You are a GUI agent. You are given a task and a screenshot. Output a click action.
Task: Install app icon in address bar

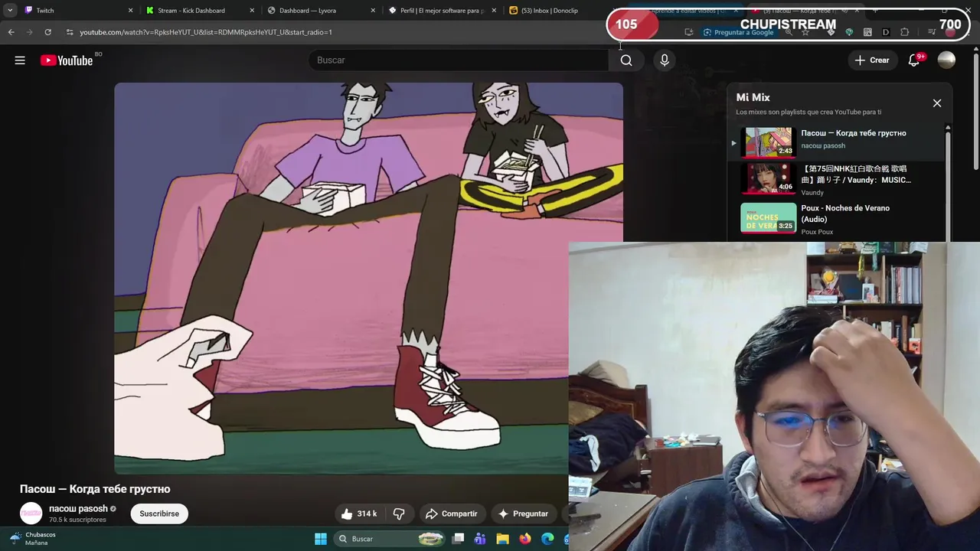tap(688, 32)
